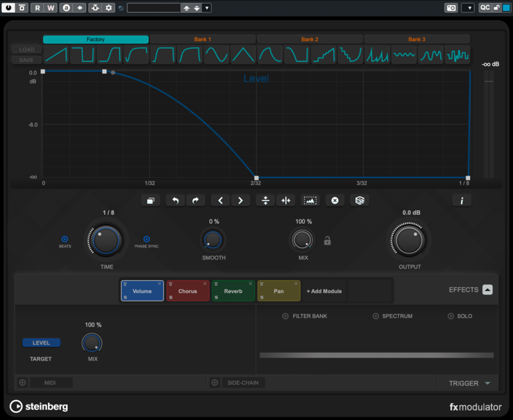Open the preset browser dropdown arrow
This screenshot has height=420, width=513.
(206, 8)
